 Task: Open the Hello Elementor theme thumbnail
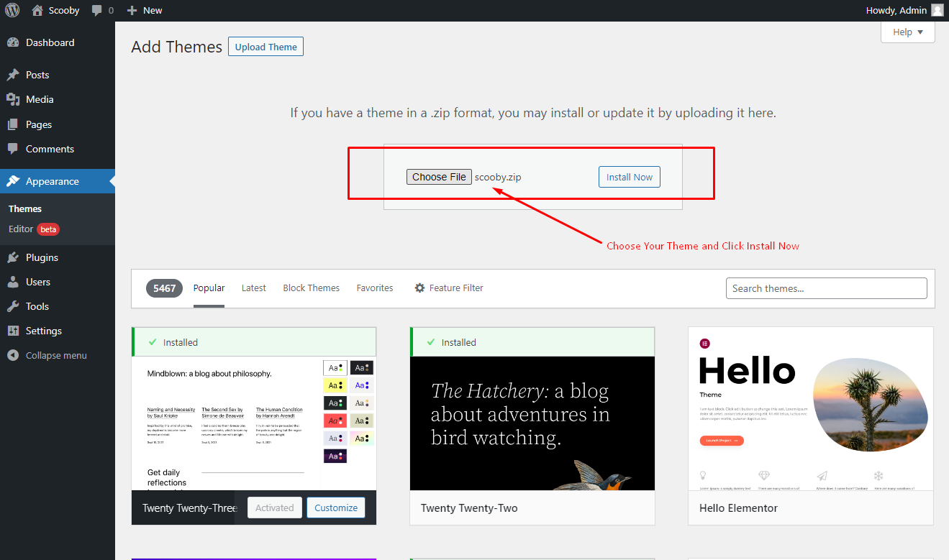point(811,409)
